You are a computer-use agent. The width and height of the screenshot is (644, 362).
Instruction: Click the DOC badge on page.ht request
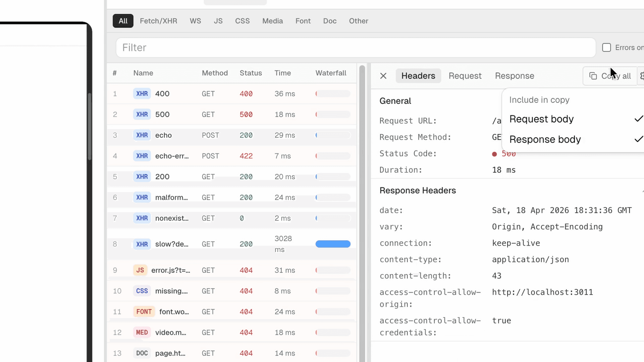[x=142, y=353]
